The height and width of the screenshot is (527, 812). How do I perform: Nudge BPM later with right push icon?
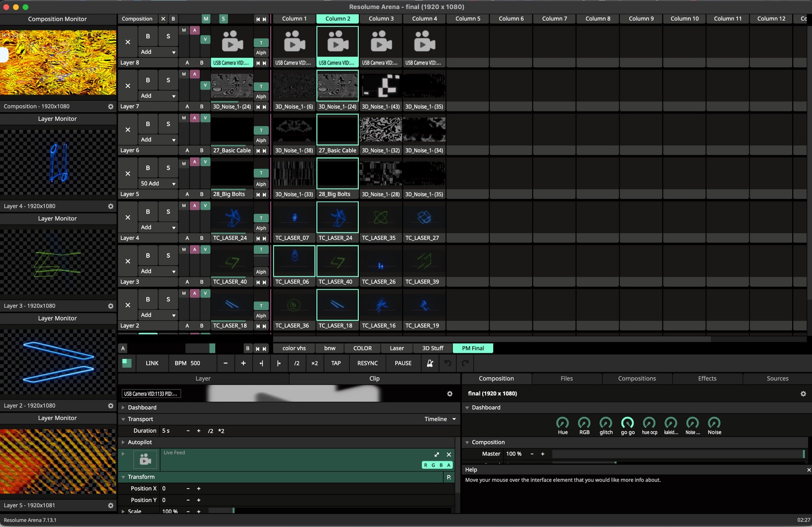pyautogui.click(x=279, y=363)
